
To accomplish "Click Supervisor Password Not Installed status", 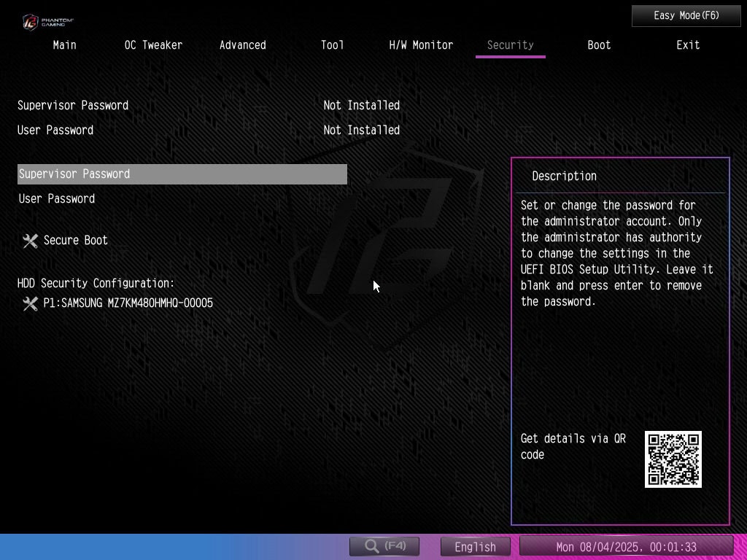I will click(362, 106).
